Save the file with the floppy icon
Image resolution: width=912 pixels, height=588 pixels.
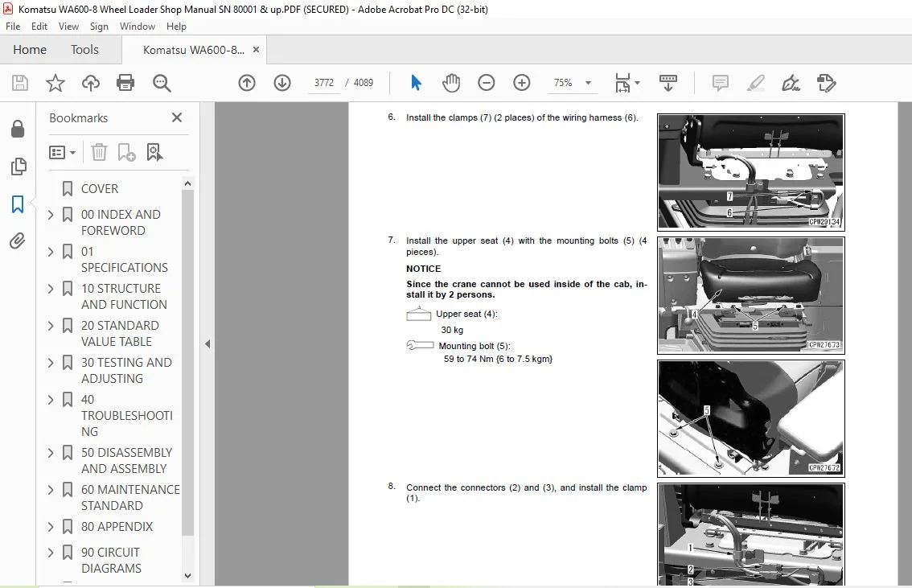click(x=20, y=83)
